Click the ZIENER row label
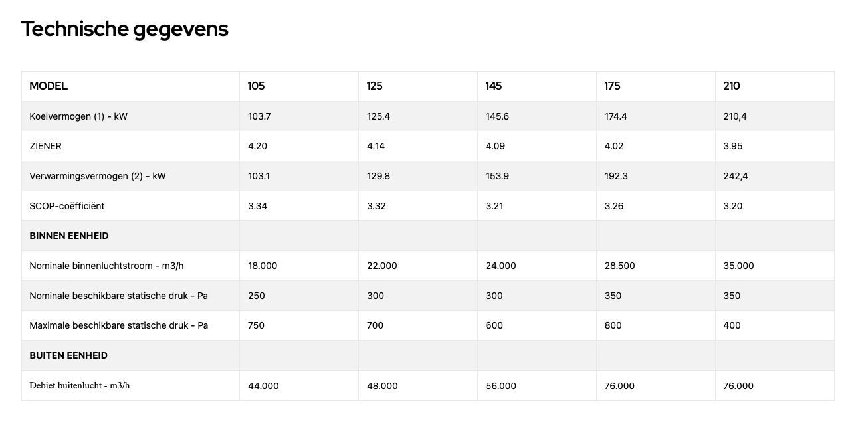868x431 pixels. coord(45,146)
